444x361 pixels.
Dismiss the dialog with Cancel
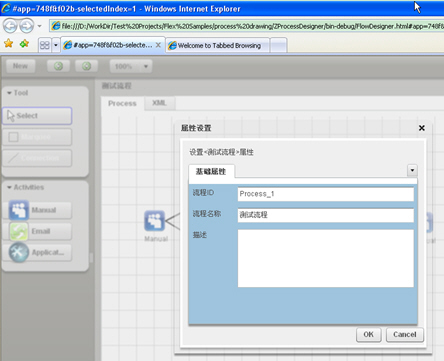click(405, 334)
